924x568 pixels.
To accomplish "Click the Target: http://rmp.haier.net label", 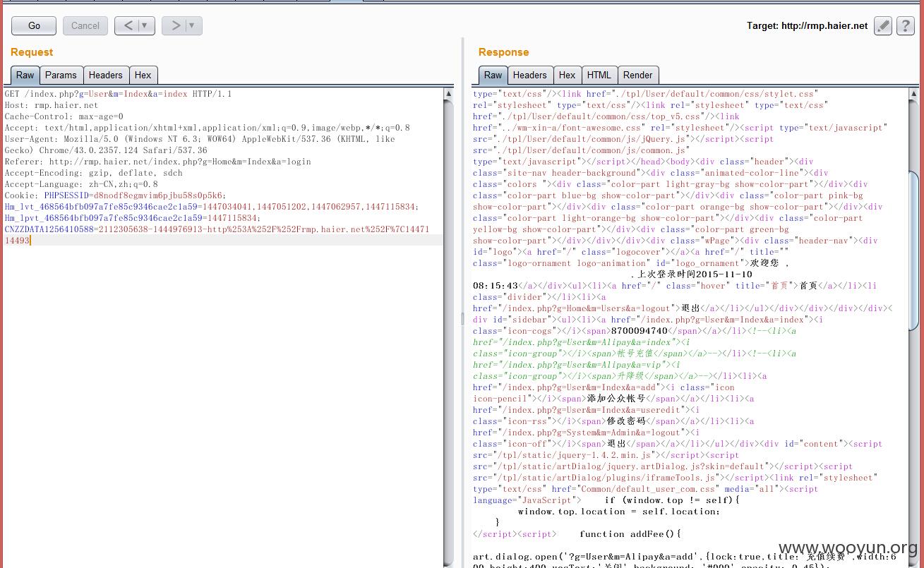I will (807, 25).
